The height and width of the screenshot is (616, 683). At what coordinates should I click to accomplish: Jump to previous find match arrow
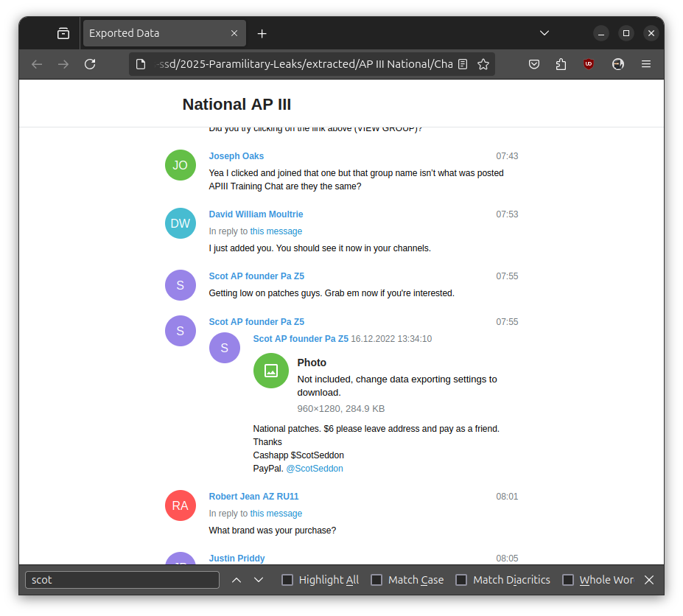click(237, 581)
